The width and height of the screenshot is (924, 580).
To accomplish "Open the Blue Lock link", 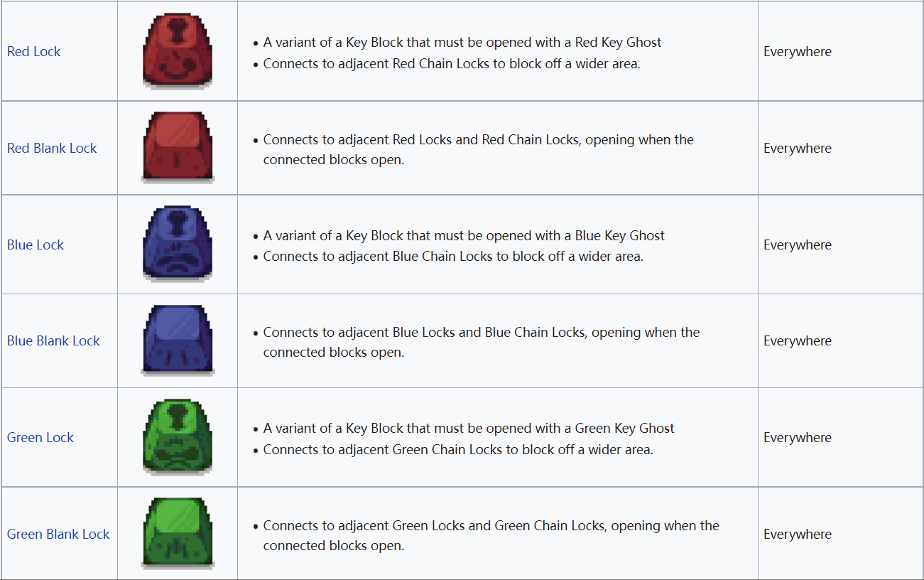I will tap(36, 245).
